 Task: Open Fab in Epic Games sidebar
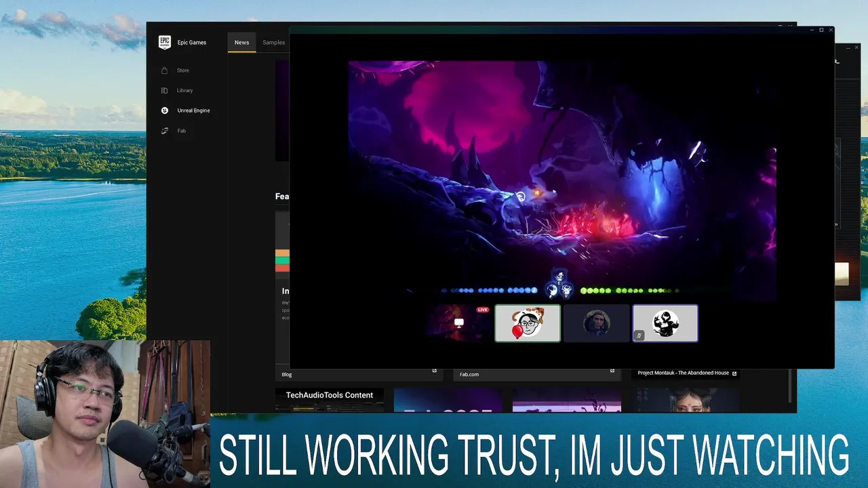click(x=174, y=131)
